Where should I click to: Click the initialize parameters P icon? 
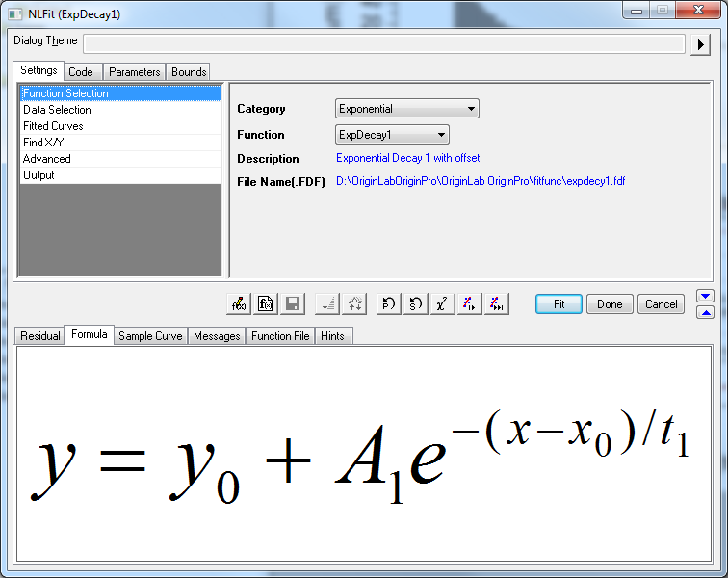[389, 303]
